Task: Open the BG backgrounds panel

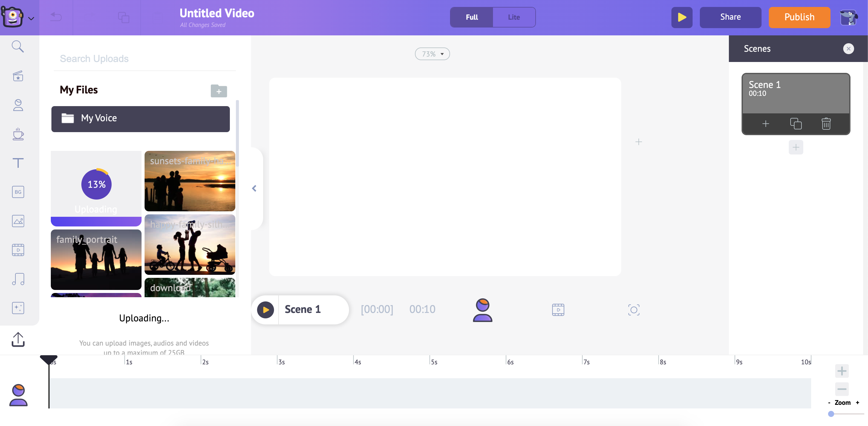Action: [18, 192]
